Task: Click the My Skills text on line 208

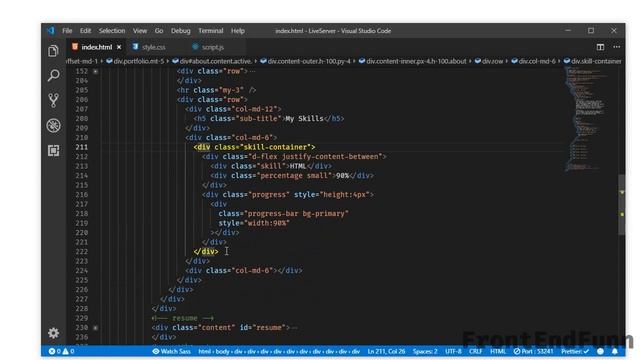Action: [x=304, y=119]
